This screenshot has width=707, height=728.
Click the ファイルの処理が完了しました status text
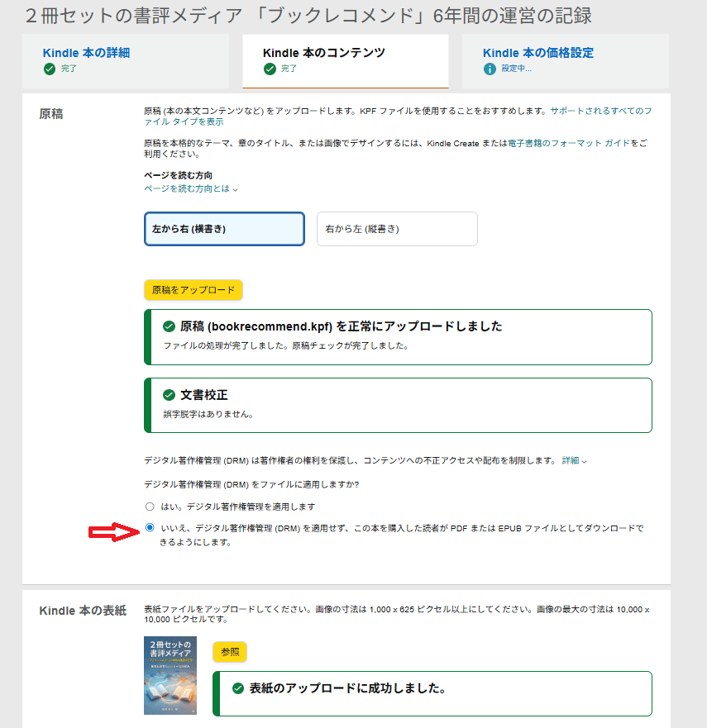pyautogui.click(x=286, y=345)
